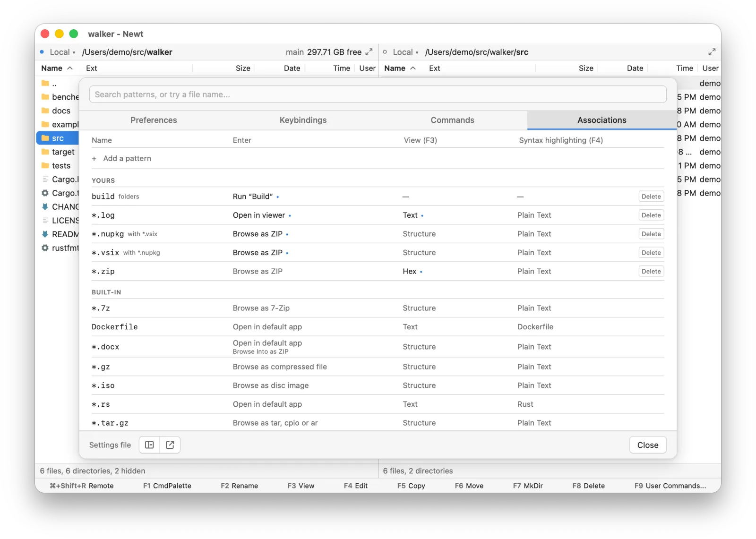Toggle Name sort order in right panel
The image size is (756, 539).
(400, 68)
